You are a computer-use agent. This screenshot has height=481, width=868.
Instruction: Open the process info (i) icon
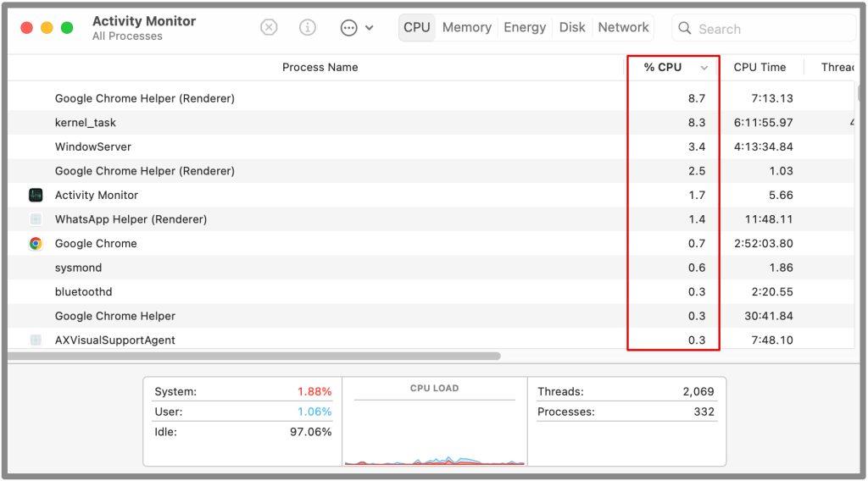point(307,27)
